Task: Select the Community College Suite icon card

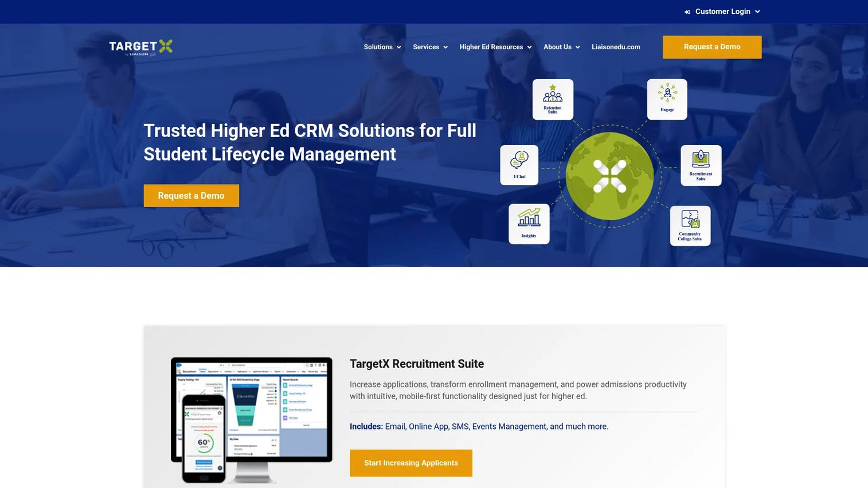Action: click(690, 226)
